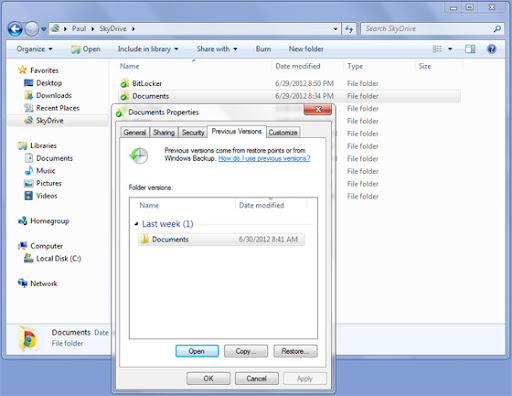Open Help with the question mark icon
This screenshot has height=396, width=512.
point(491,49)
